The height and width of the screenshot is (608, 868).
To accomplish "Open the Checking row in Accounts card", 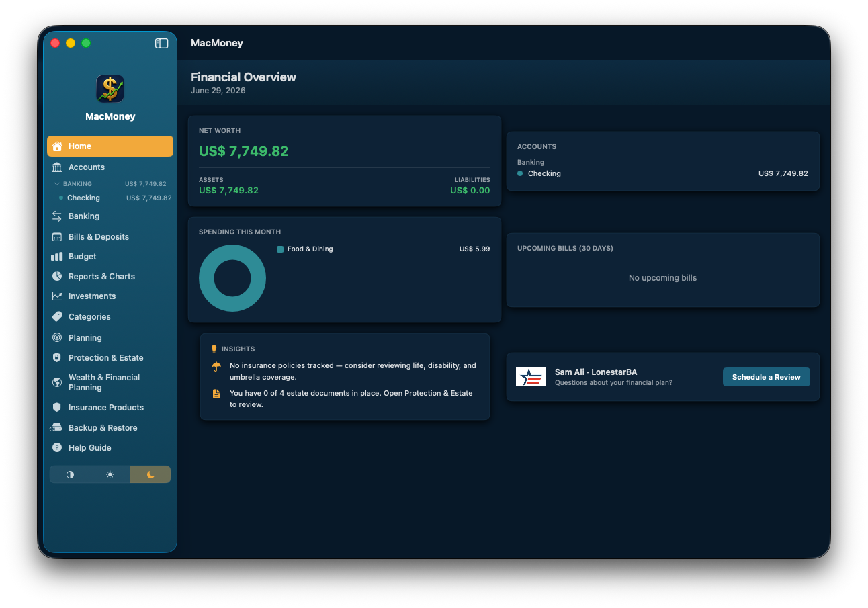I will coord(662,173).
